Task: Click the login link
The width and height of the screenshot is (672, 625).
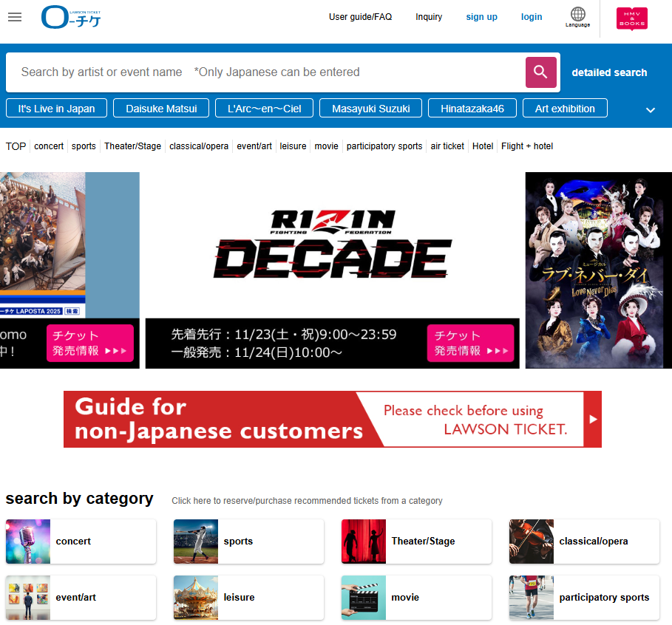Action: (x=532, y=17)
